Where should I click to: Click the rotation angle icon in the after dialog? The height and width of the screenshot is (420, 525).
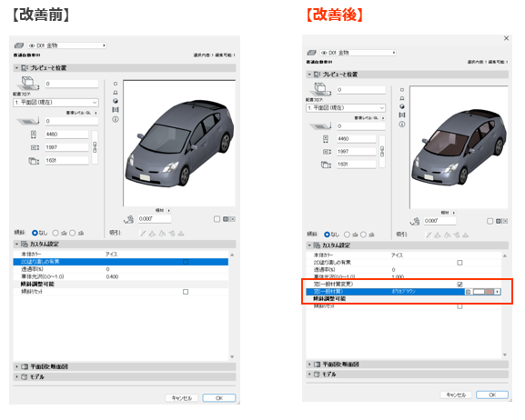point(415,221)
